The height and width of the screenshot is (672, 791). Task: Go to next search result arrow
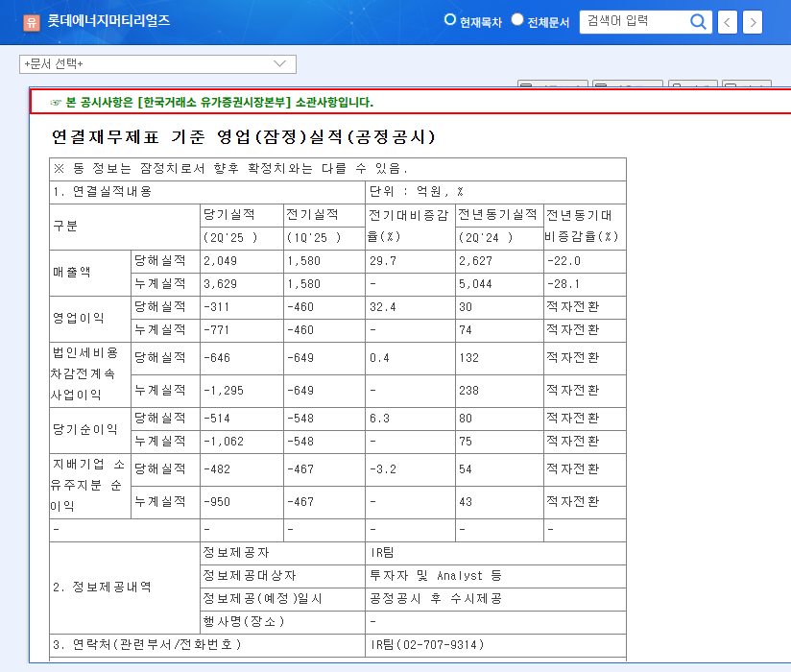(x=753, y=22)
